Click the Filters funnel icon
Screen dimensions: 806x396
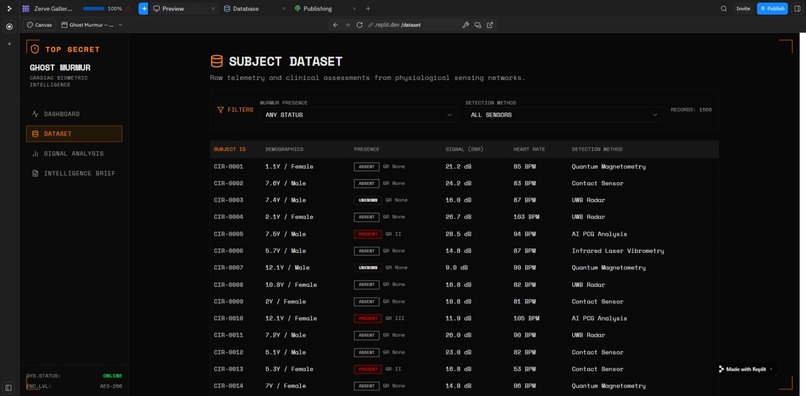coord(221,110)
